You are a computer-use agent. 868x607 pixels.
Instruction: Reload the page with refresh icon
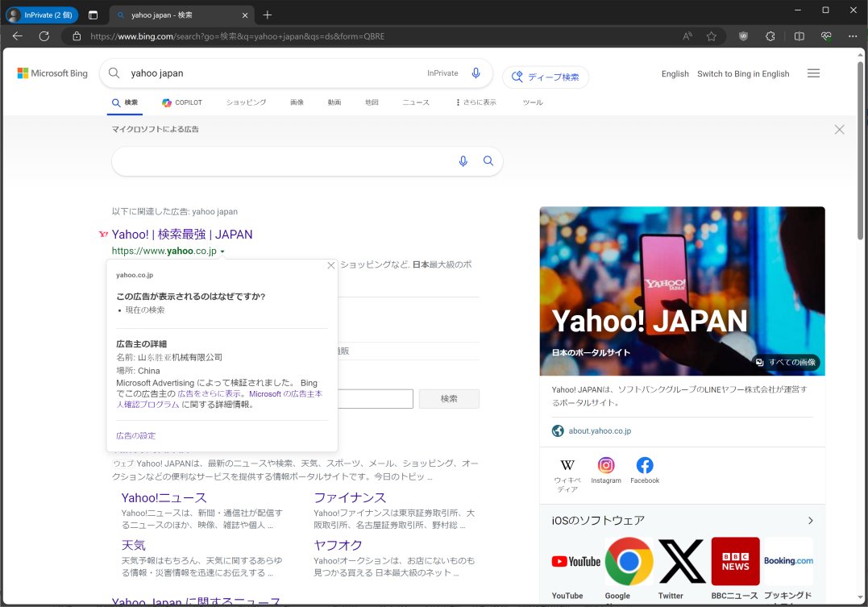[x=44, y=36]
